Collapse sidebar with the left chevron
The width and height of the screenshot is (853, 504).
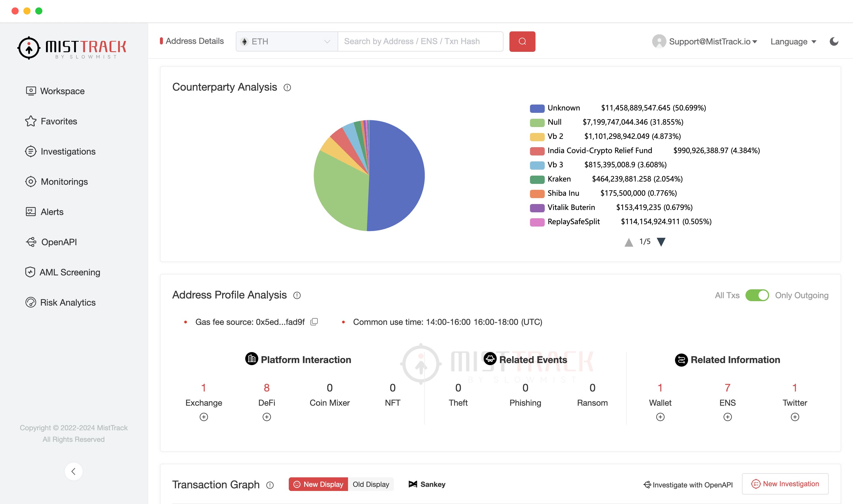coord(73,471)
